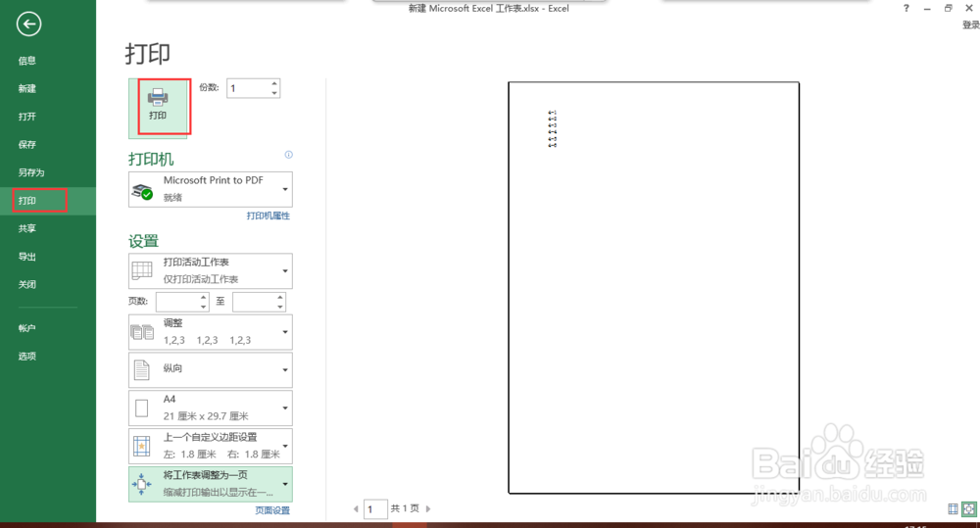Click the print preview page
The image size is (980, 528).
(654, 287)
